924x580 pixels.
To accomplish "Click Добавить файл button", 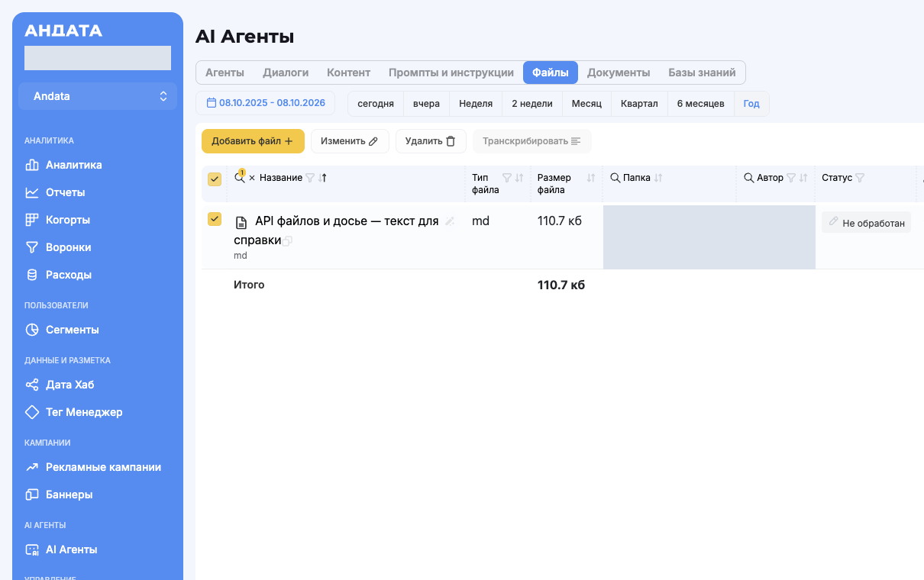I will tap(253, 141).
